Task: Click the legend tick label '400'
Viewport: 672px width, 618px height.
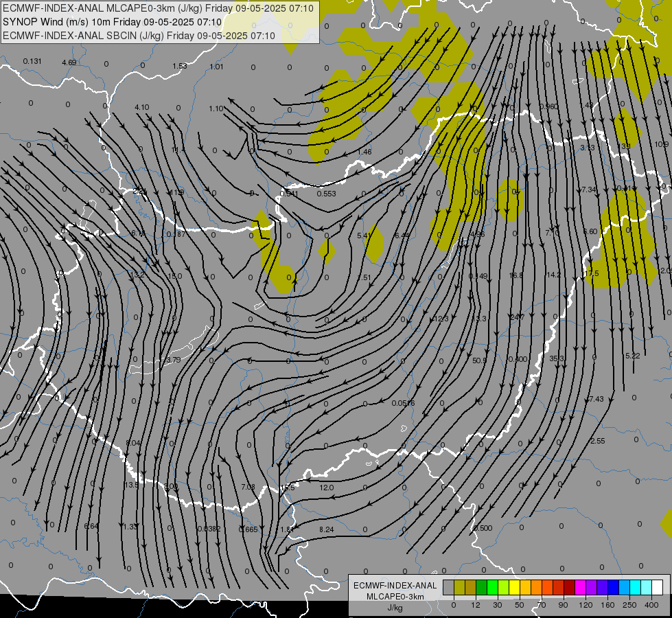Action: click(651, 605)
